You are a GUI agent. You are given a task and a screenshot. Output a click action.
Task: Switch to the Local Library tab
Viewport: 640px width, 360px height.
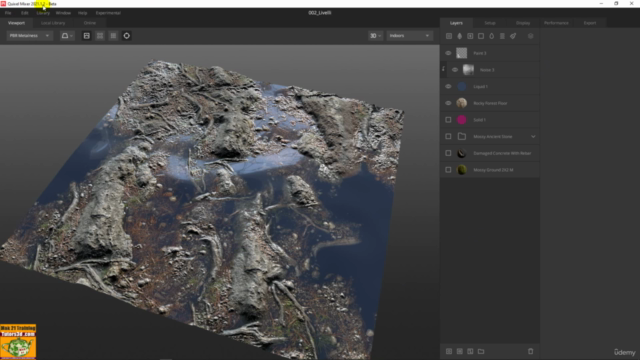[x=53, y=23]
